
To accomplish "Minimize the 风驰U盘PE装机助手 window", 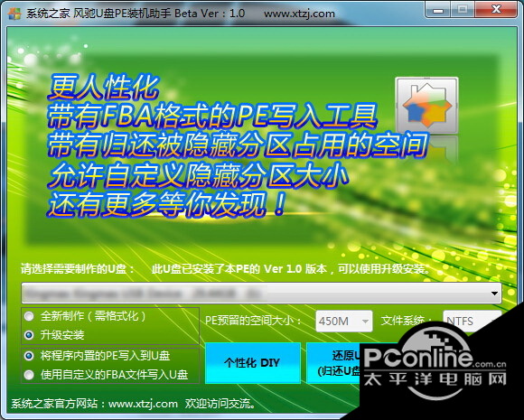I will pos(438,10).
